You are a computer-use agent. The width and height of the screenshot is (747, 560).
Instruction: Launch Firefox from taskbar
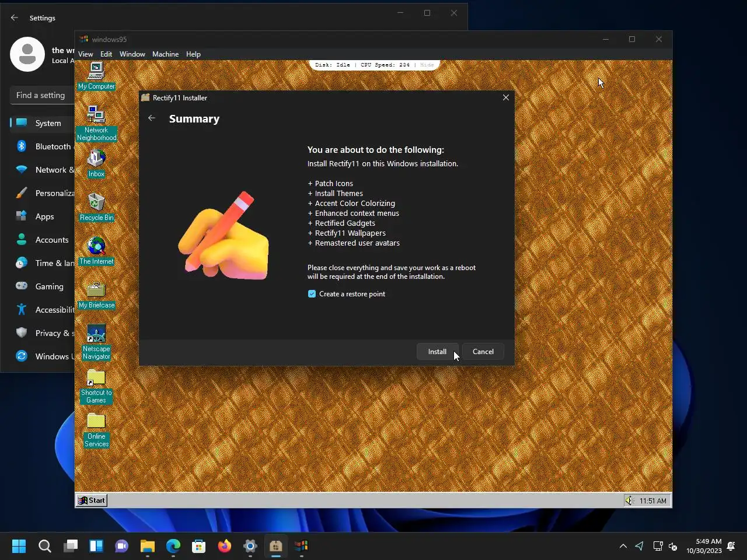225,546
